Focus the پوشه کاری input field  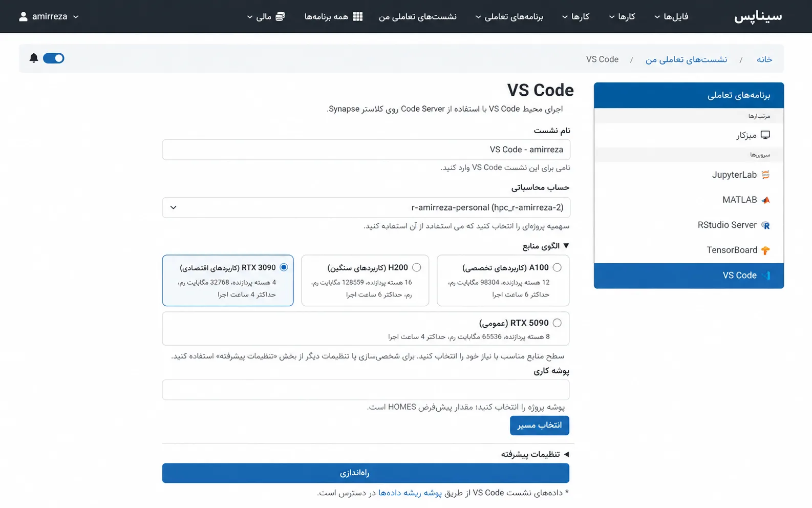366,390
